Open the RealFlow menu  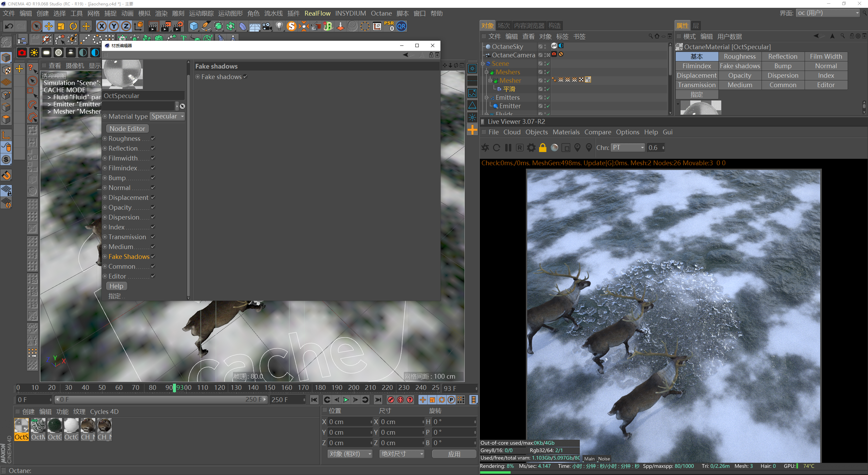pyautogui.click(x=317, y=13)
